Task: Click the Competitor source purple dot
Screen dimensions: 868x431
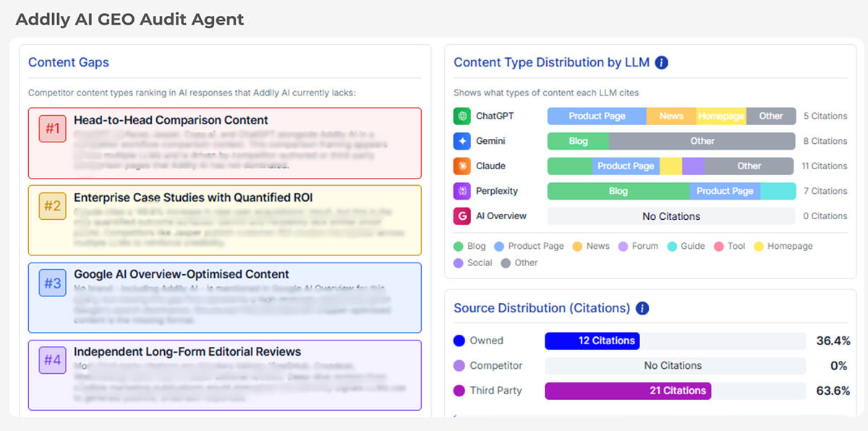Action: pos(459,366)
